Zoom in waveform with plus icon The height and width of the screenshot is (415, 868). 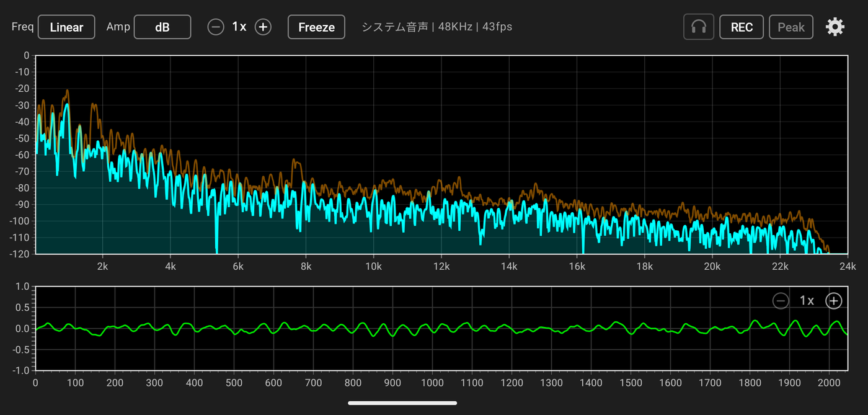tap(834, 301)
